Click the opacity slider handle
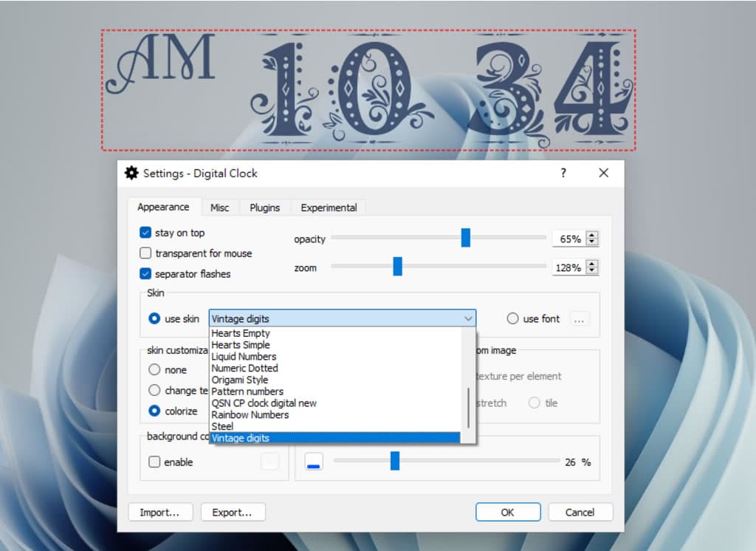The height and width of the screenshot is (551, 756). (x=465, y=238)
